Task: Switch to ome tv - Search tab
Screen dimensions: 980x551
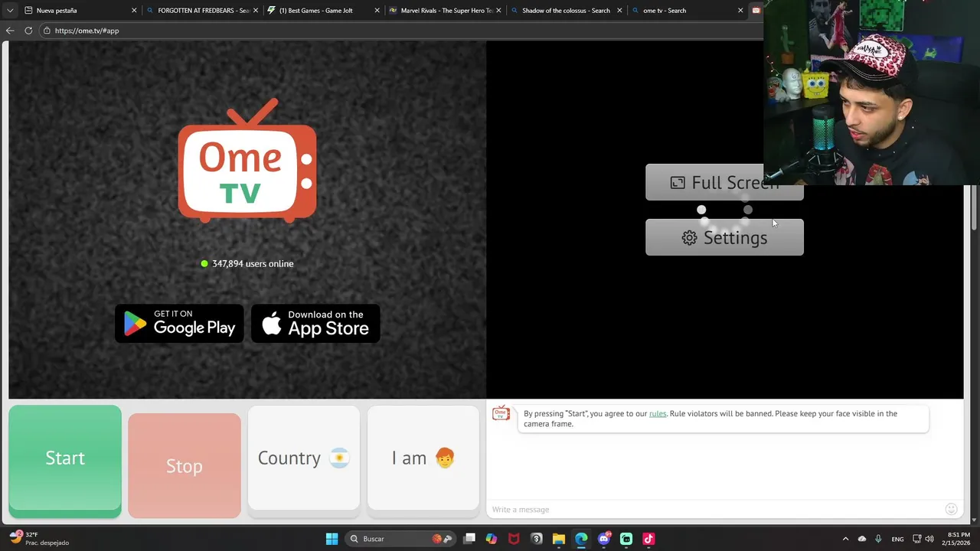Action: tap(686, 11)
